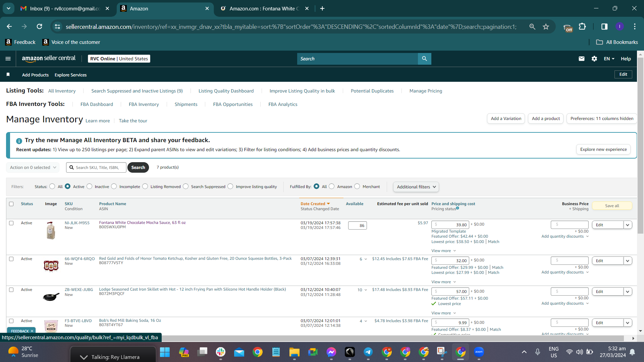This screenshot has width=644, height=362.
Task: Click the Preferences: 11 columns hidden button
Action: pos(602,118)
